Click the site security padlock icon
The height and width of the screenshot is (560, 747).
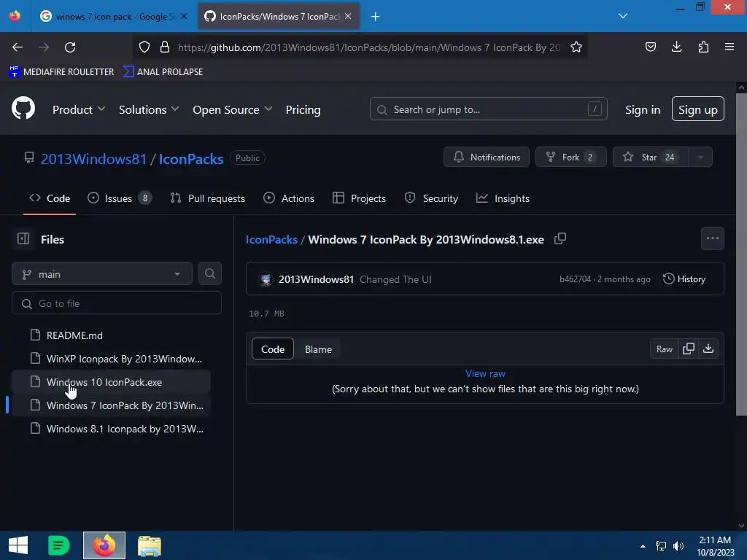[165, 47]
